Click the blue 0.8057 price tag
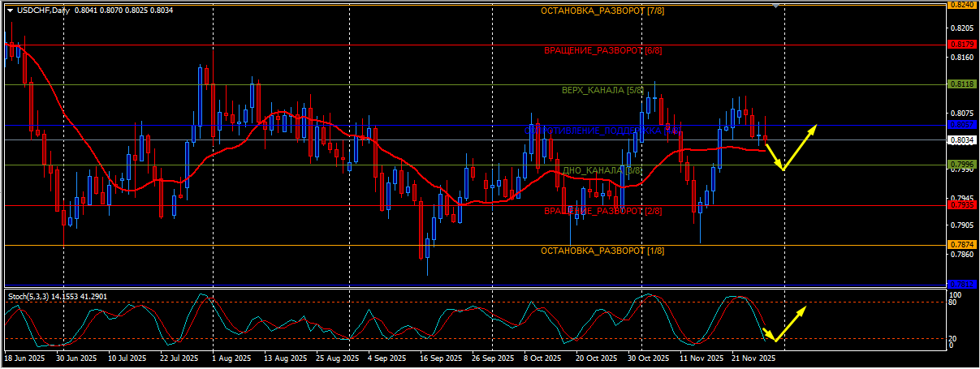The width and height of the screenshot is (980, 369). [x=962, y=125]
